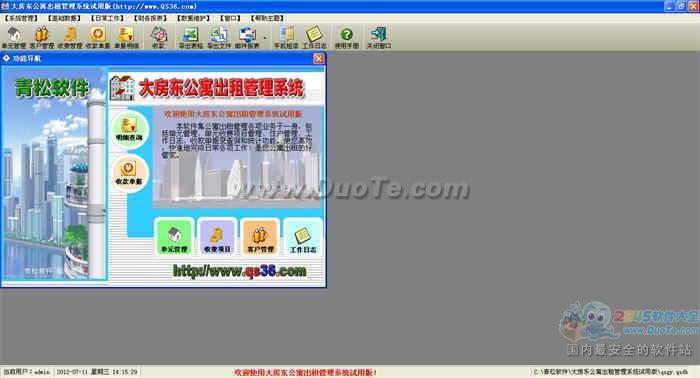Open 单元管理 in the top toolbar
This screenshot has width=700, height=378.
[14, 37]
